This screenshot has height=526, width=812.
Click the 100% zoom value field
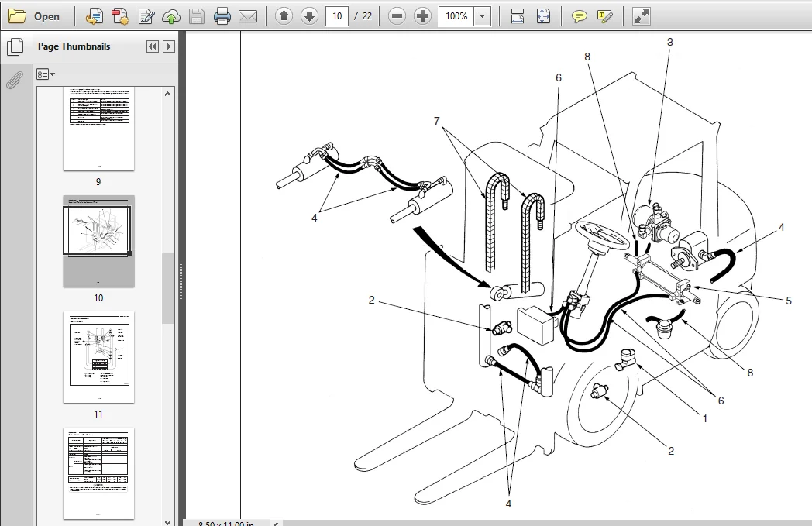click(x=457, y=16)
